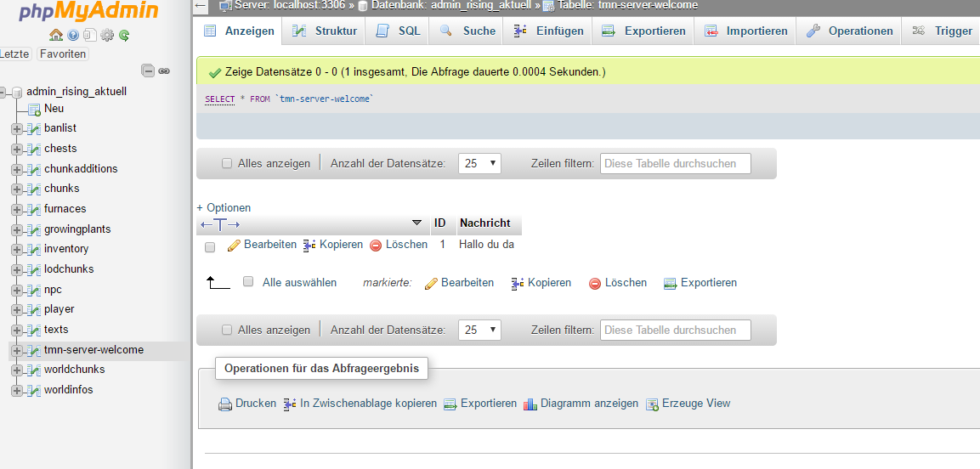Tick the checkbox for row ID 1
This screenshot has width=980, height=469.
[x=210, y=246]
